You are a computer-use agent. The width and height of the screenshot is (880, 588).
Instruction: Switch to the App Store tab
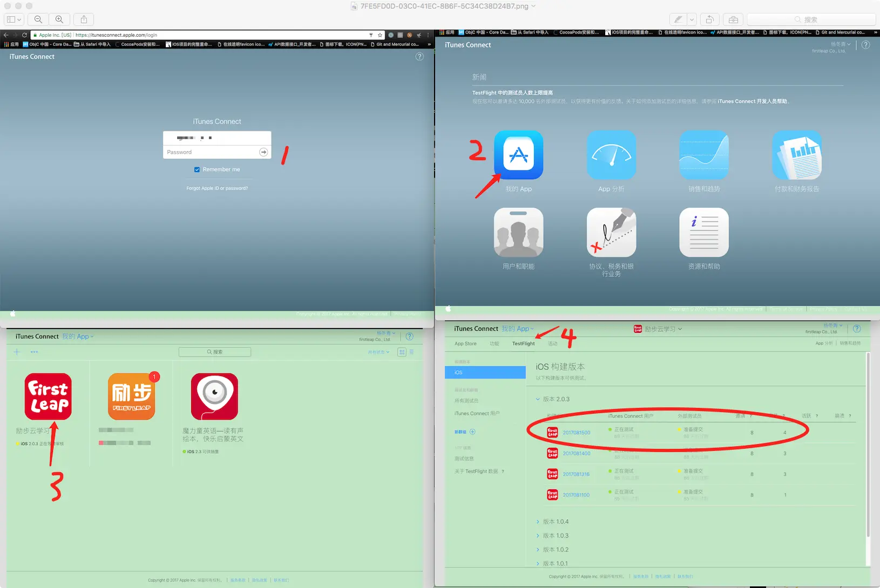(465, 344)
